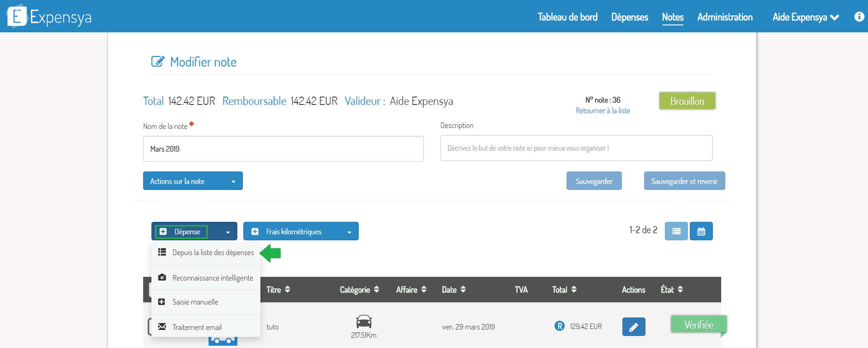Viewport: 868px width, 348px height.
Task: Choose Traitement email
Action: click(x=206, y=327)
